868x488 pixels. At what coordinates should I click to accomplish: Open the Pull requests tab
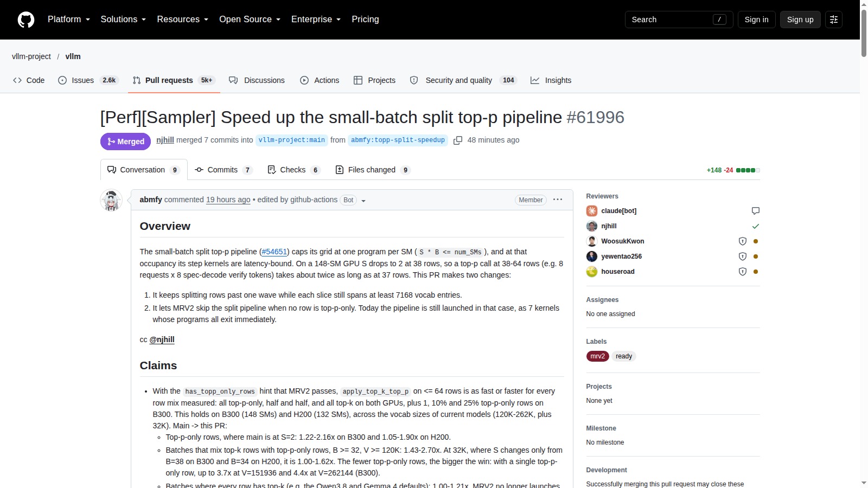(x=174, y=80)
